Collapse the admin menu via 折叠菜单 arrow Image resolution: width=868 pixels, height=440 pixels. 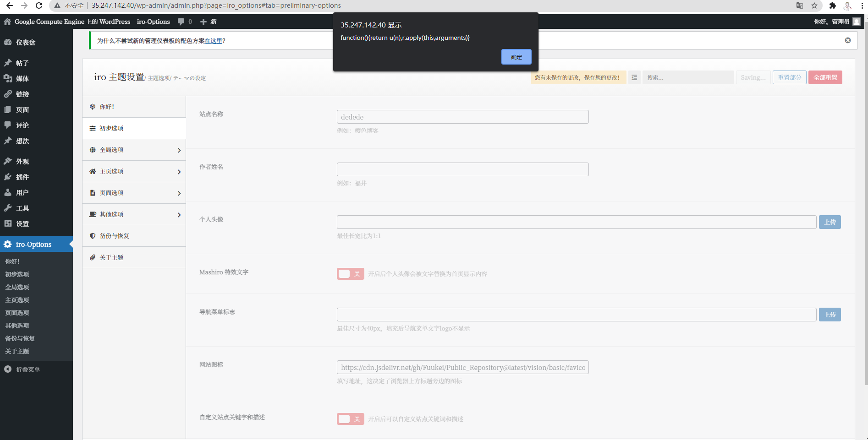coord(7,369)
